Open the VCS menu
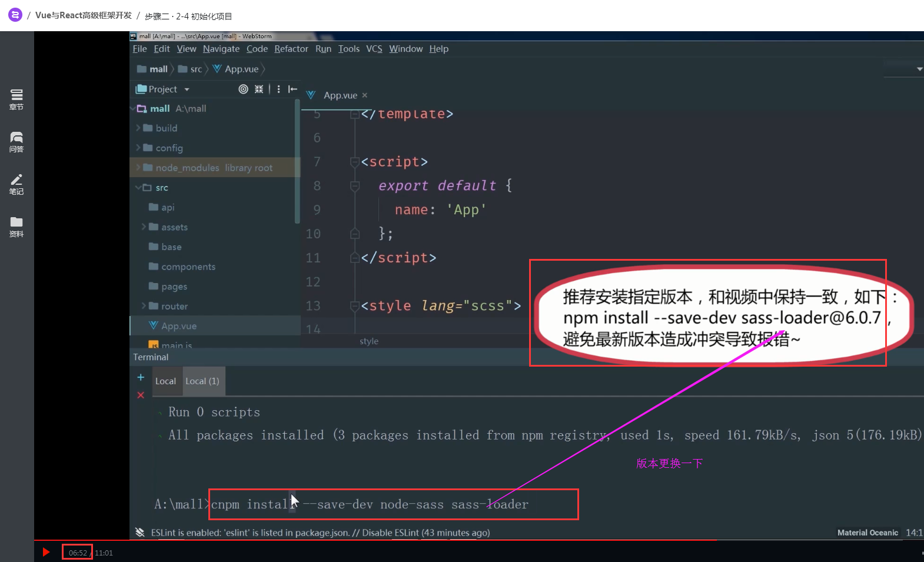The width and height of the screenshot is (924, 562). point(374,49)
